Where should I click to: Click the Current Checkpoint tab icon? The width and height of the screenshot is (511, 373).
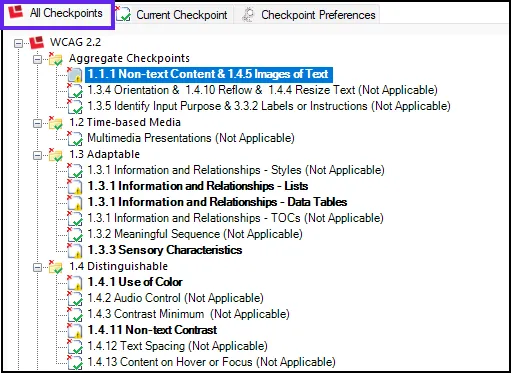pos(123,14)
